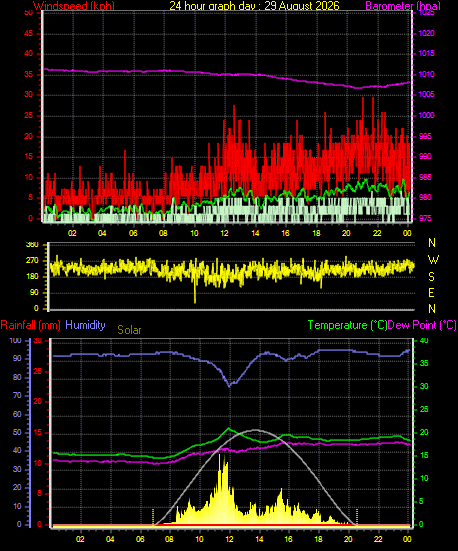Select the 'Solar' legend label
458x551 pixels.
(x=129, y=330)
